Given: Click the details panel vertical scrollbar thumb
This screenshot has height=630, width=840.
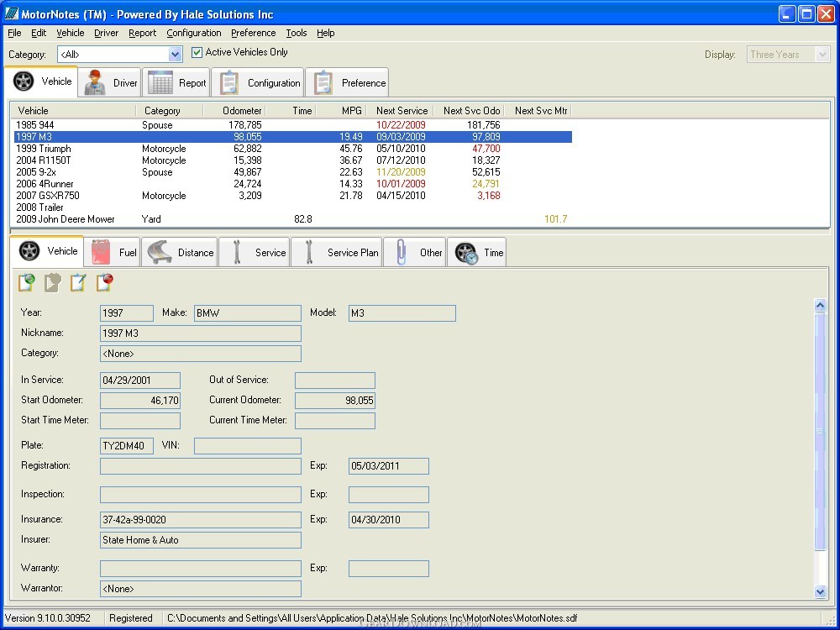Looking at the screenshot, I should (820, 431).
